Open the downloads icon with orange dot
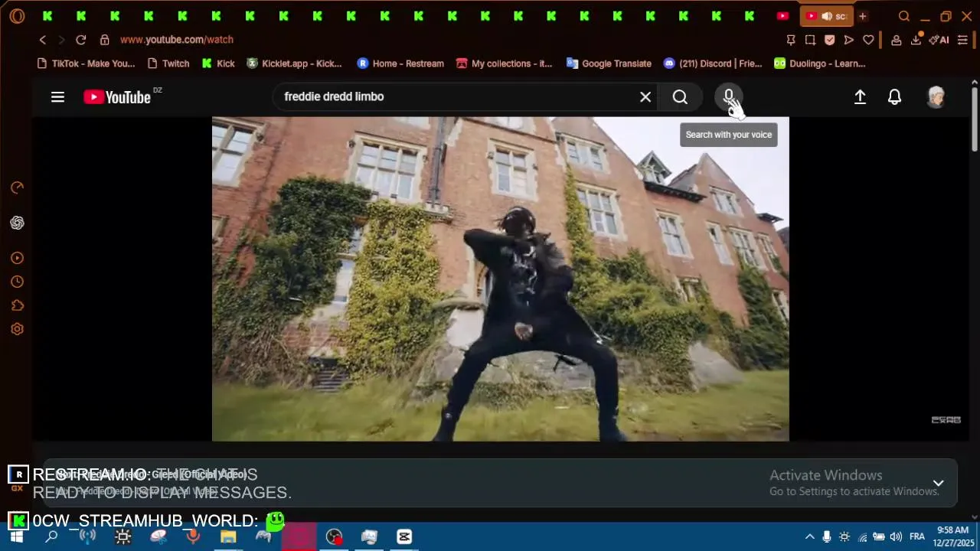 point(916,40)
